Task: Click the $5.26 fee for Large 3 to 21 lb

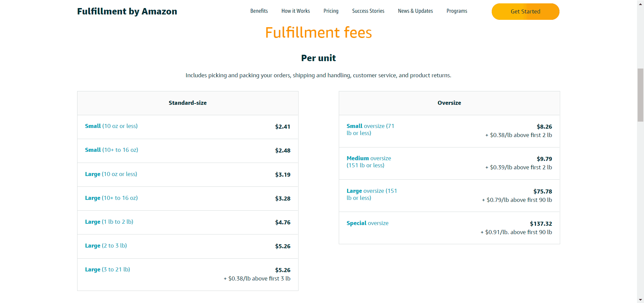Action: pyautogui.click(x=282, y=270)
